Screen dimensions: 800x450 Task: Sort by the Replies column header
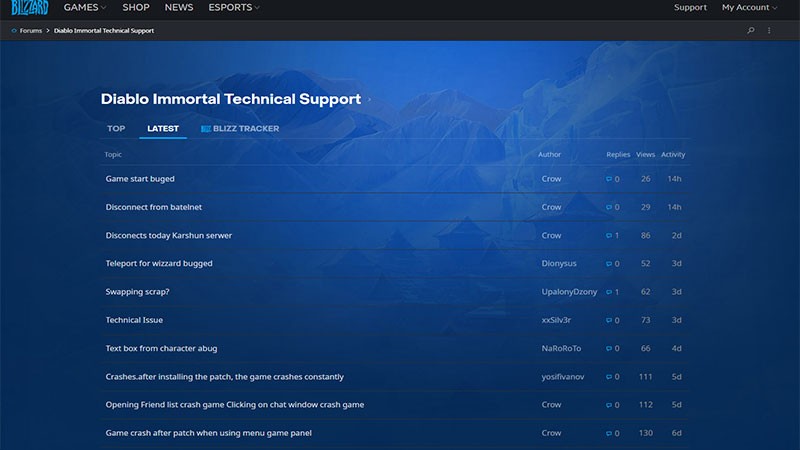click(x=618, y=154)
